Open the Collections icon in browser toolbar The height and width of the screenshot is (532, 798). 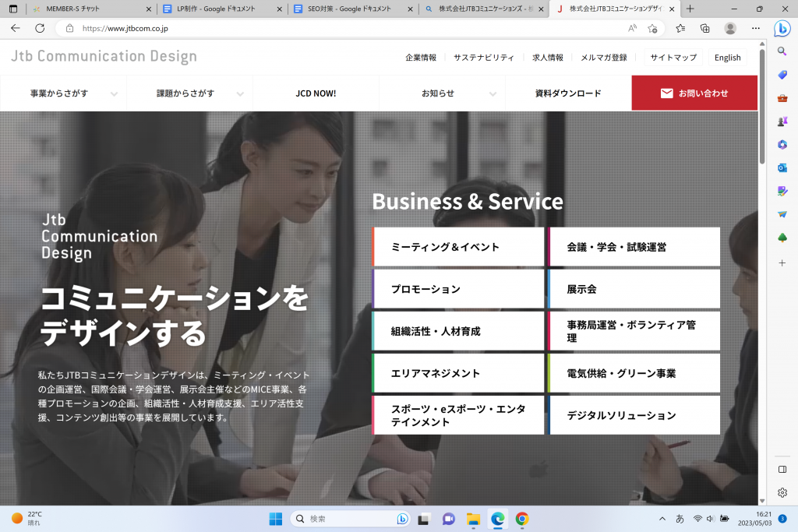704,28
